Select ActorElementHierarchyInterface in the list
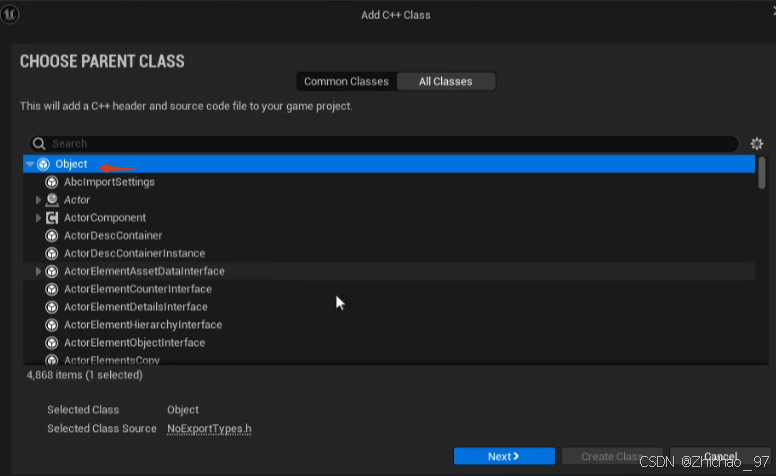The image size is (776, 476). [142, 325]
